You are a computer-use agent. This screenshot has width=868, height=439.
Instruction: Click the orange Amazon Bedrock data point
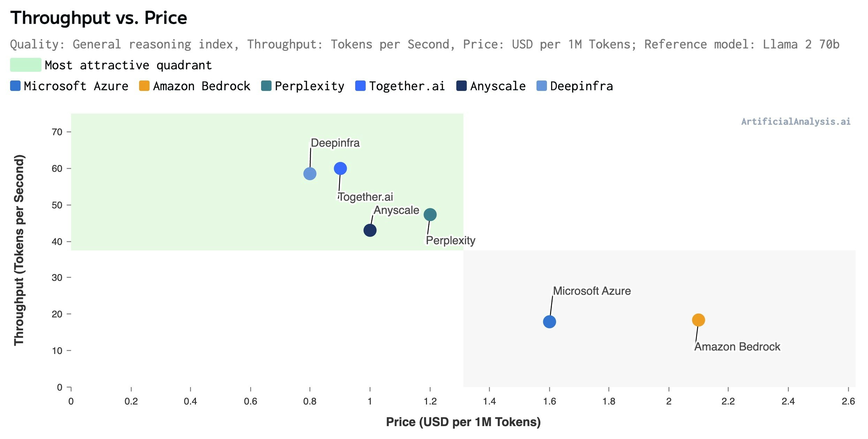click(698, 320)
